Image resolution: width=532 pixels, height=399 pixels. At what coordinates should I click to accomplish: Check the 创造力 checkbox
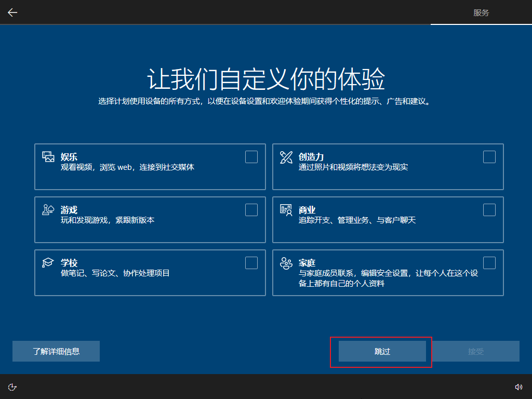pyautogui.click(x=489, y=157)
